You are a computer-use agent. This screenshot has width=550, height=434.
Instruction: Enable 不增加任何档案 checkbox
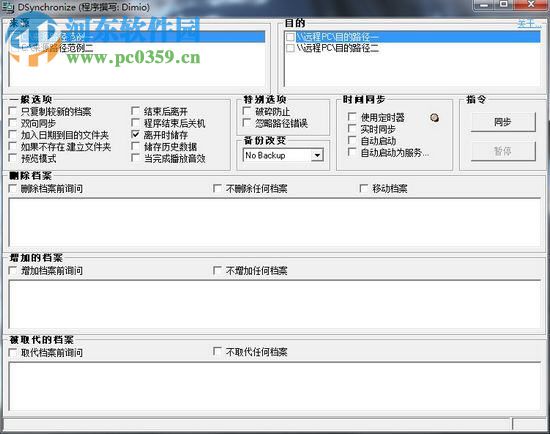coord(217,271)
